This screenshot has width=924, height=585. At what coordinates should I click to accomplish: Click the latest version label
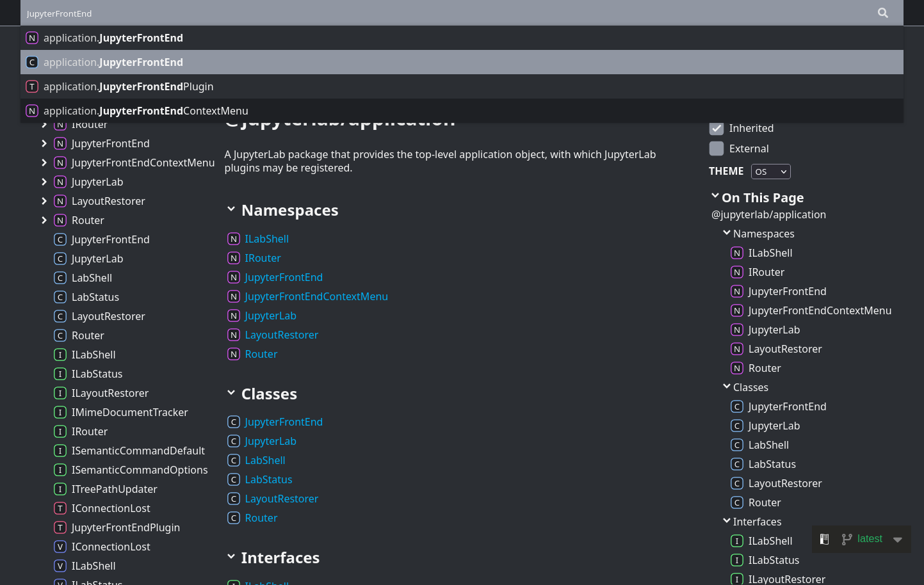870,539
